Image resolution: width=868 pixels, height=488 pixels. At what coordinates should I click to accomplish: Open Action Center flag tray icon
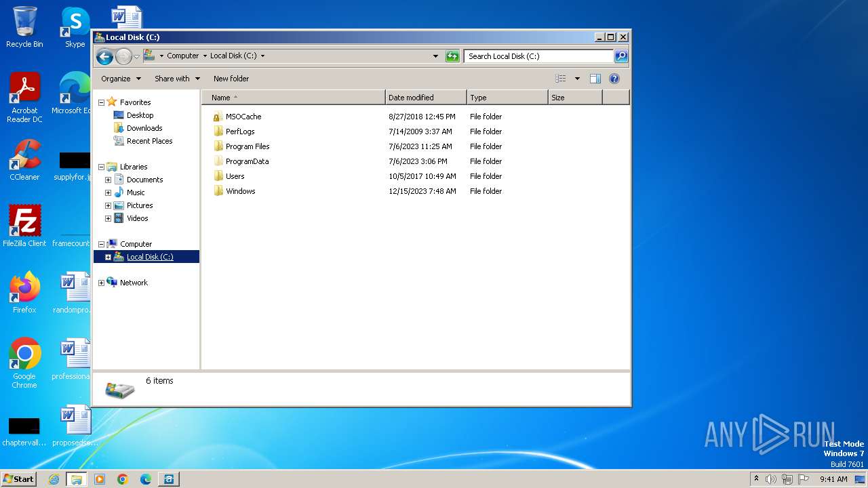point(804,479)
